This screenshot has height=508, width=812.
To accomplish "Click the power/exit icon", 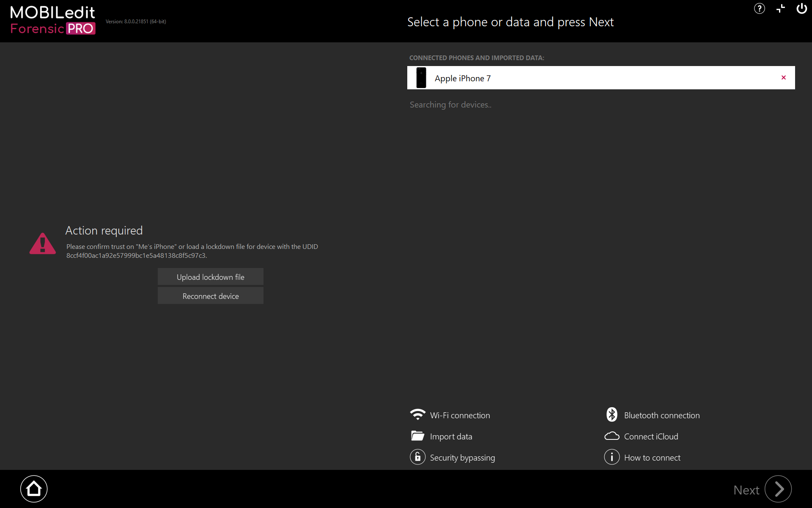I will (x=801, y=8).
